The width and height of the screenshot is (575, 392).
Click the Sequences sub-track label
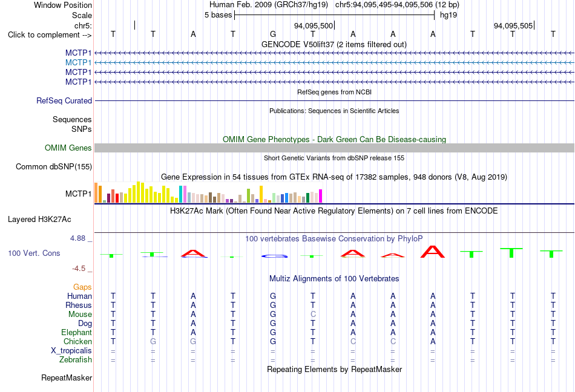[x=72, y=119]
